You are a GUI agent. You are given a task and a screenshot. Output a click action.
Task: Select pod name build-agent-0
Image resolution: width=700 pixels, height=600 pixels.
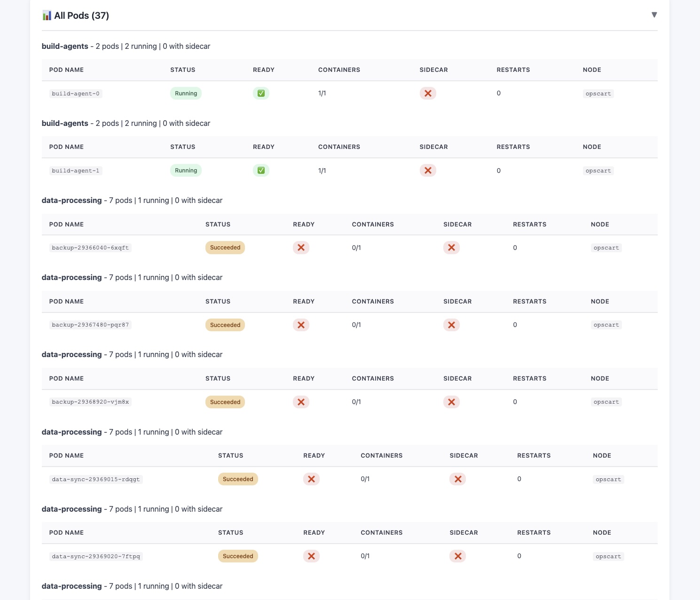click(x=76, y=94)
